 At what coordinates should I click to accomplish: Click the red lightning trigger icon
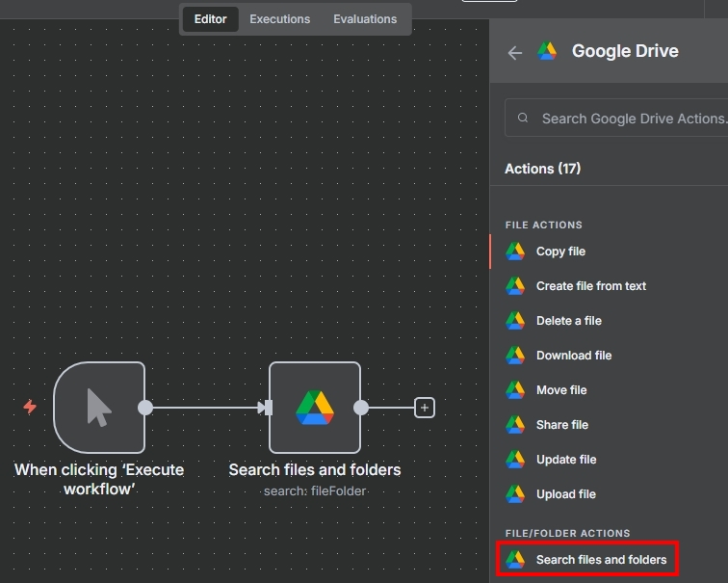coord(30,407)
